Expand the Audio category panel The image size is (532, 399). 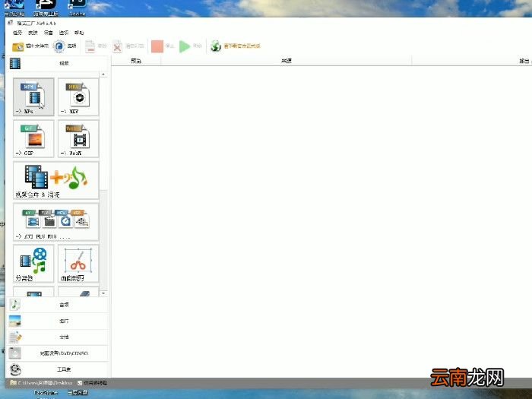(x=62, y=305)
